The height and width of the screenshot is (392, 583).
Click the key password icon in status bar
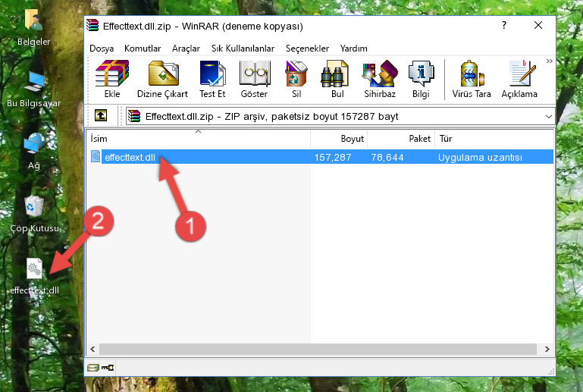pos(108,368)
